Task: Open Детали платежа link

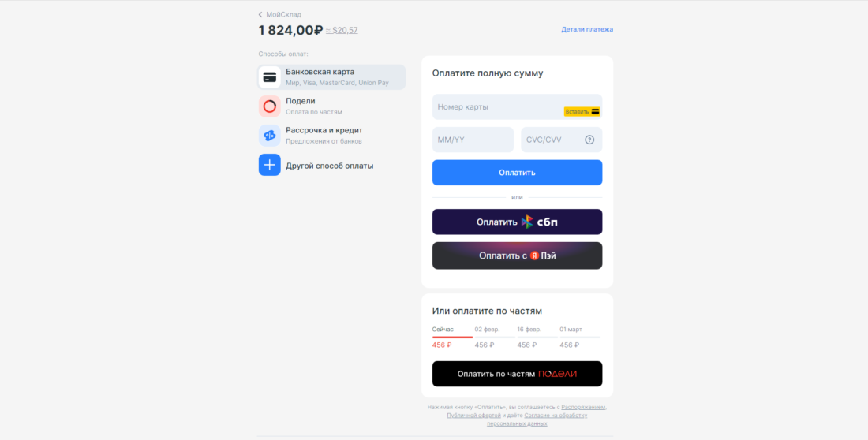Action: [587, 29]
